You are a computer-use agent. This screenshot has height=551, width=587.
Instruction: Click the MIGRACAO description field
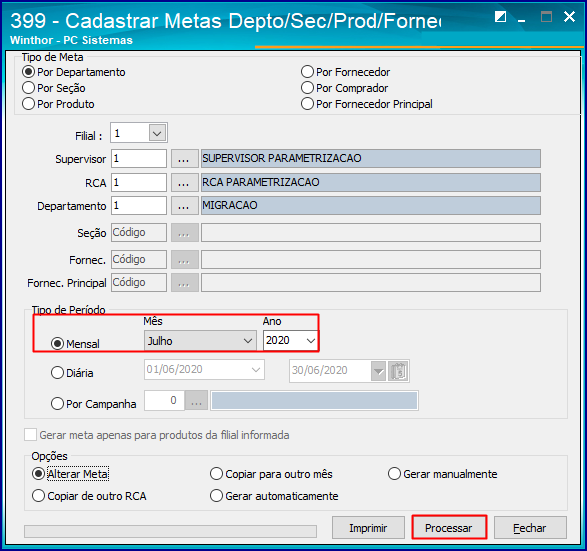click(x=371, y=206)
